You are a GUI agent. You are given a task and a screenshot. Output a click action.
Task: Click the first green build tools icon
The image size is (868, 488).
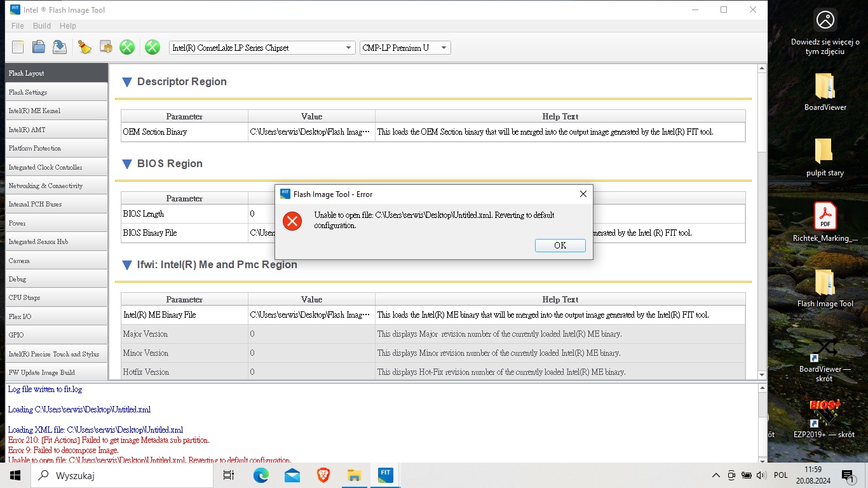click(x=127, y=47)
